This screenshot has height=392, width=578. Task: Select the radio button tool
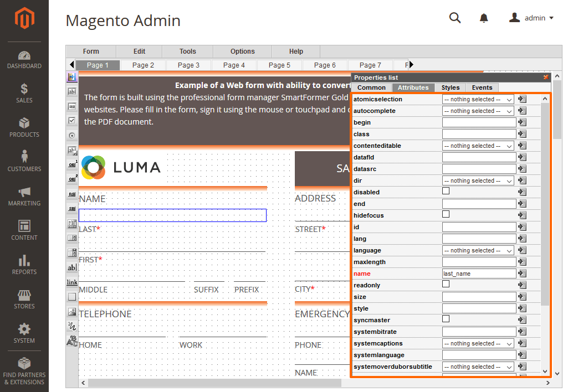click(x=71, y=135)
